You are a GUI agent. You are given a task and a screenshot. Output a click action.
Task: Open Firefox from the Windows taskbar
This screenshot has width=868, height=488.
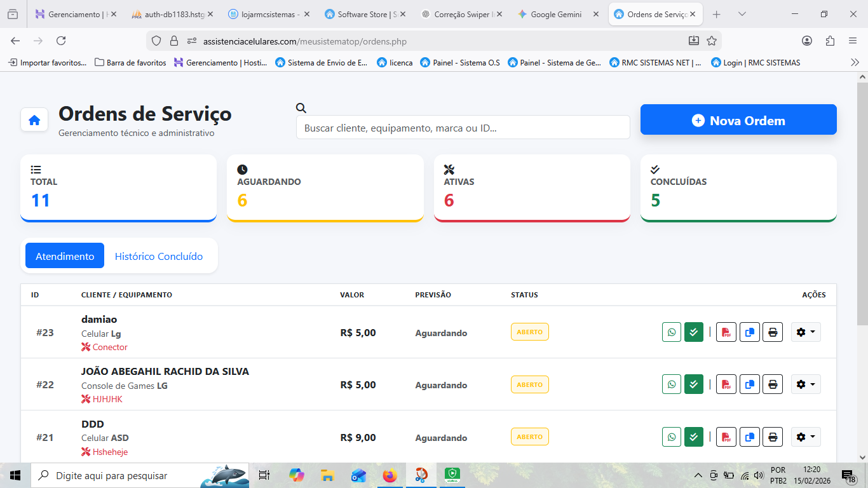point(390,475)
